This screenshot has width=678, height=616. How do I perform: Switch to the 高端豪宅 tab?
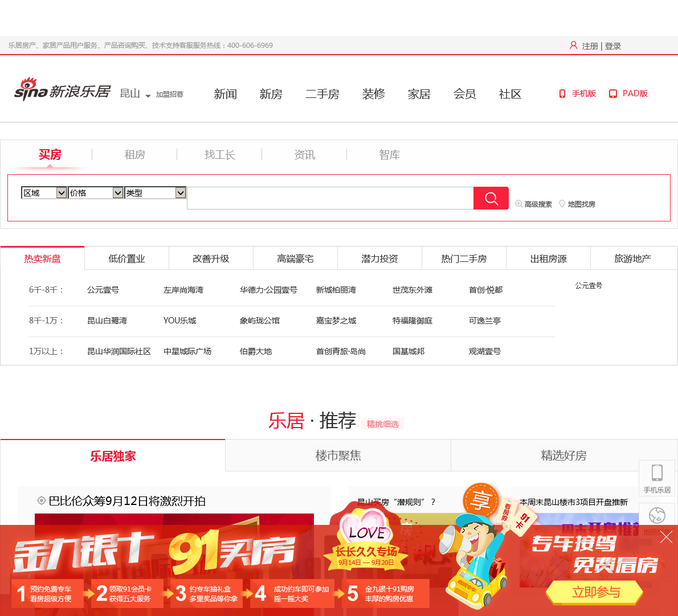[295, 258]
